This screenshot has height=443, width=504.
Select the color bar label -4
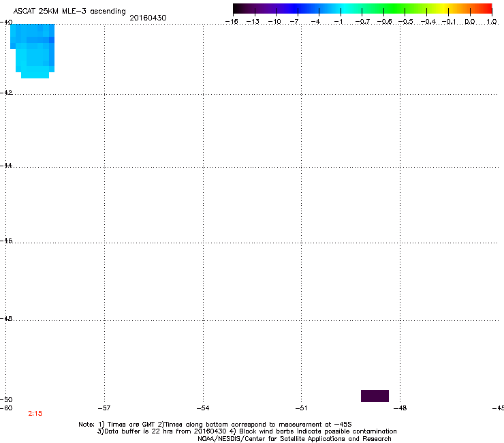pos(315,22)
